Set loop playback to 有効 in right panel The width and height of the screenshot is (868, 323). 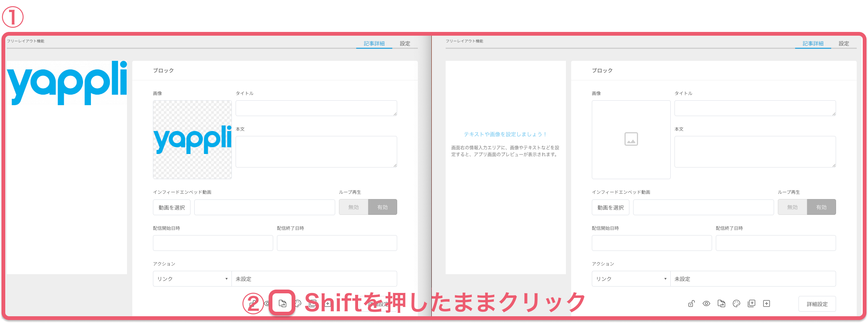(x=821, y=207)
